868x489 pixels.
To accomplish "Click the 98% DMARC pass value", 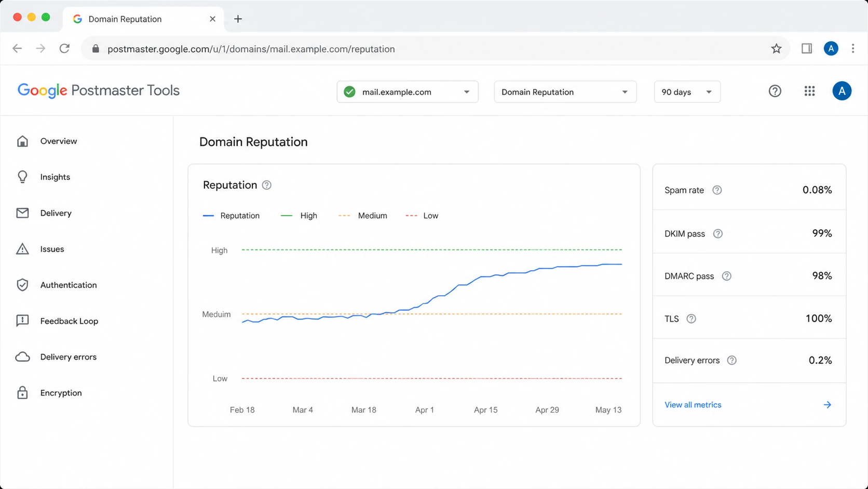I will tap(822, 276).
